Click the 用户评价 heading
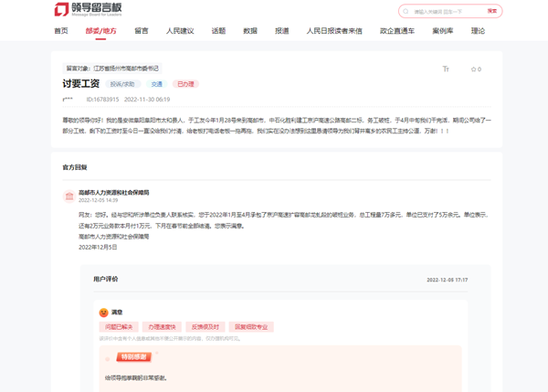Image resolution: width=548 pixels, height=392 pixels. (x=106, y=279)
